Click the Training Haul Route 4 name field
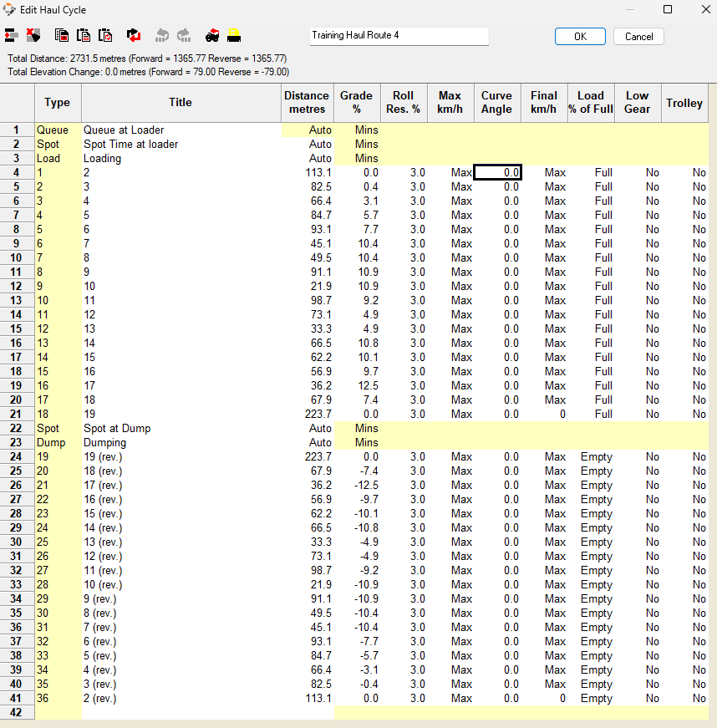 399,36
